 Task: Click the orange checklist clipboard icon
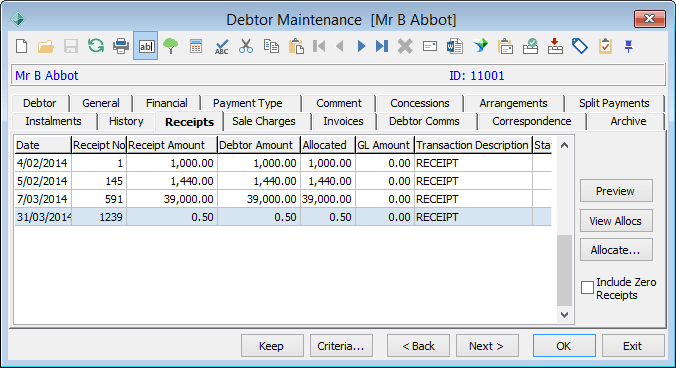coord(605,46)
